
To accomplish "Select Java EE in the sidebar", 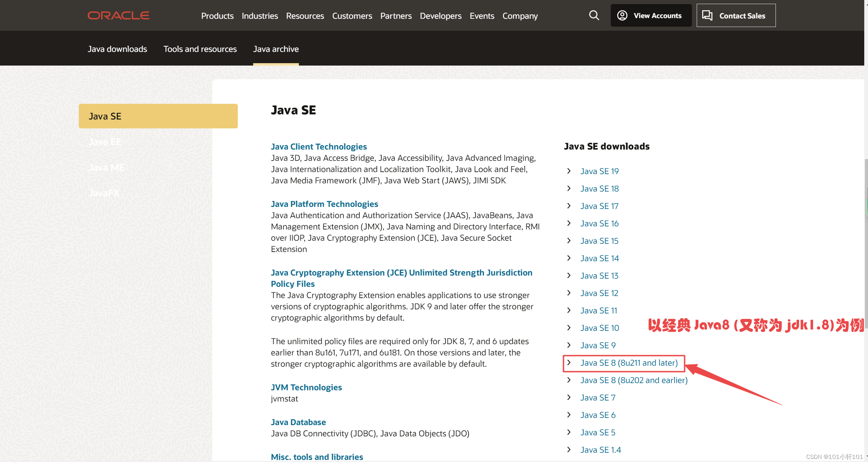I will [105, 142].
